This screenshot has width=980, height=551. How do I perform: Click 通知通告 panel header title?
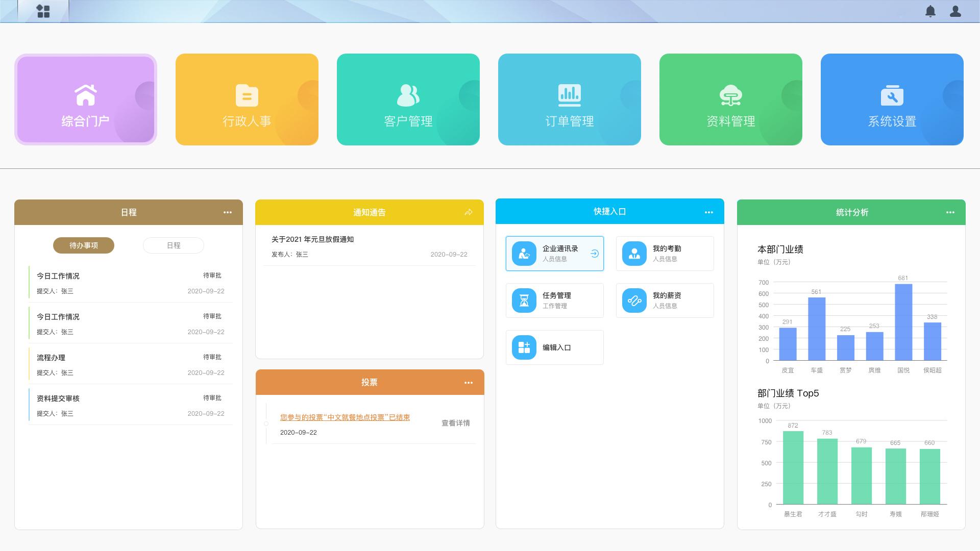point(370,212)
